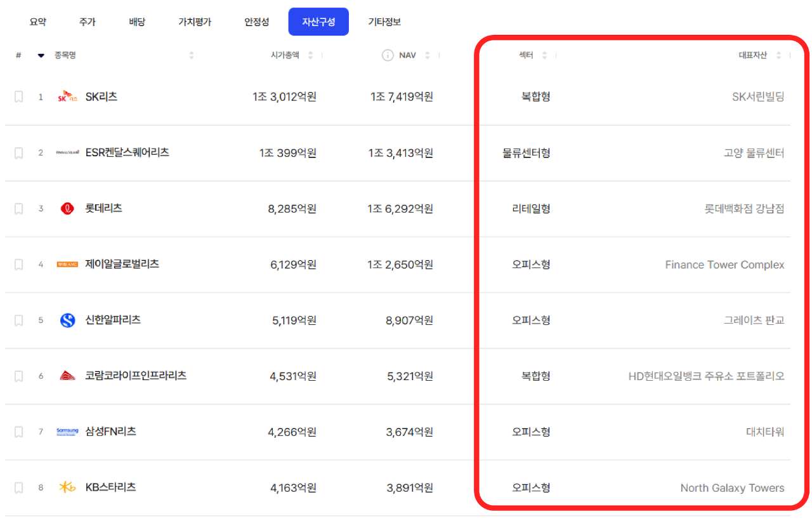This screenshot has height=521, width=812.
Task: Toggle bookmark for KB스타리츠
Action: (19, 488)
